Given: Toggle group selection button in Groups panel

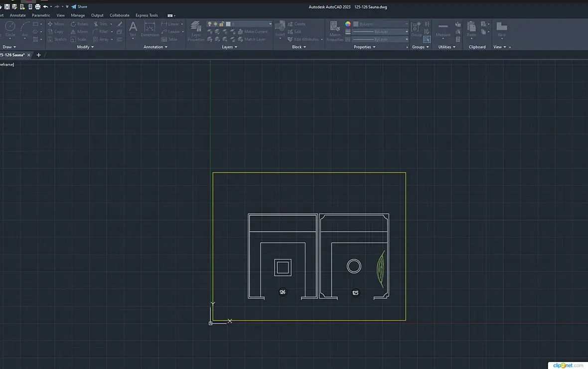Looking at the screenshot, I should pyautogui.click(x=427, y=39).
